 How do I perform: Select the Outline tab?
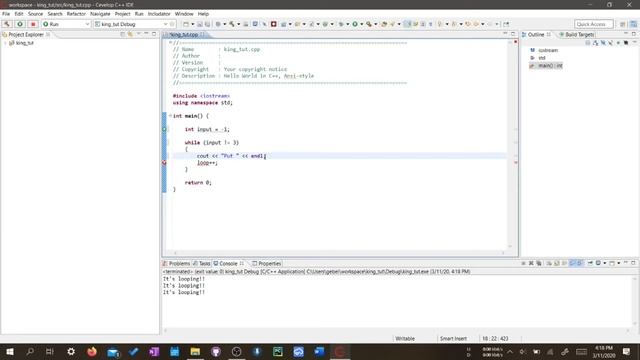(x=536, y=35)
